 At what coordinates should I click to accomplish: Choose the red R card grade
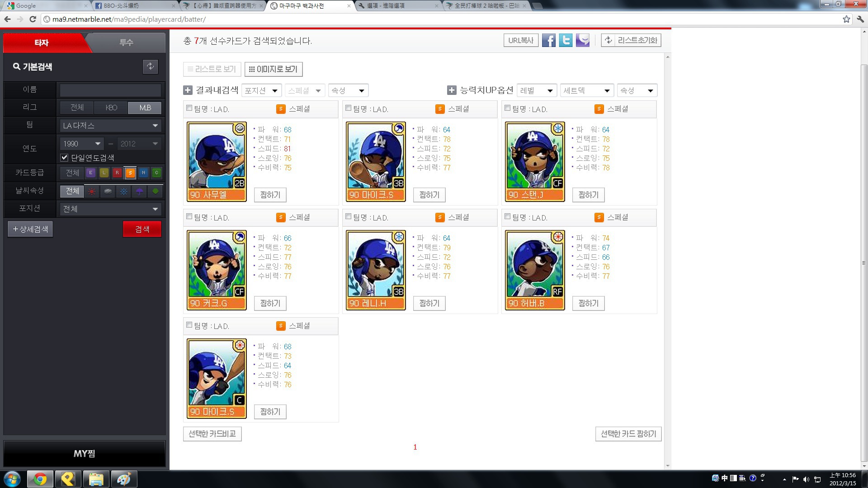[117, 173]
